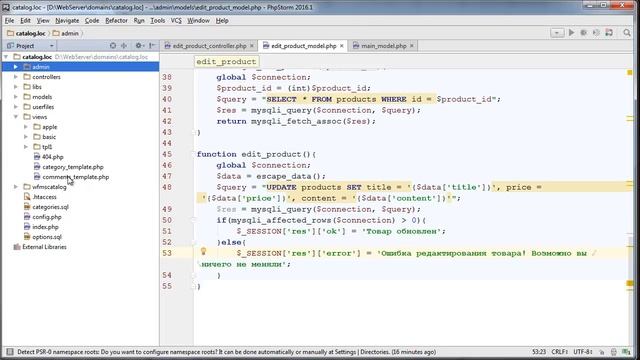Open Project panel gear settings icon
This screenshot has width=640, height=360.
(139, 46)
